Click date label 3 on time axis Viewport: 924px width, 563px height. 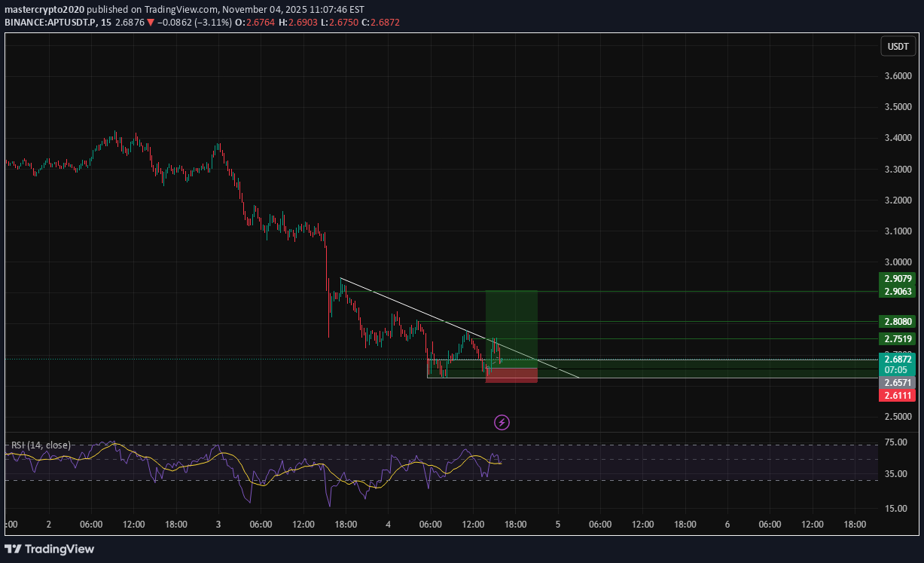[x=218, y=524]
